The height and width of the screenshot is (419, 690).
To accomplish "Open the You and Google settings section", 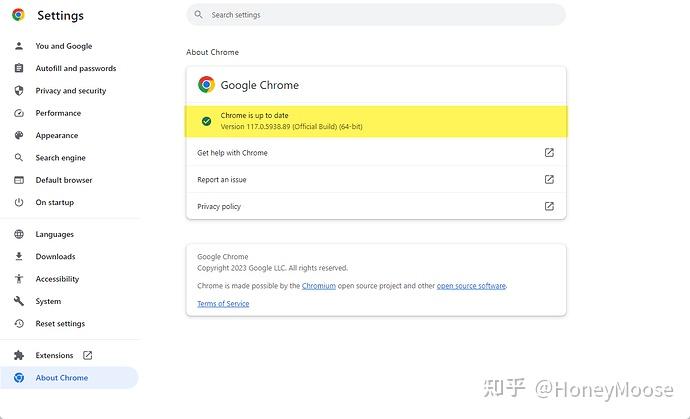I will tap(63, 46).
